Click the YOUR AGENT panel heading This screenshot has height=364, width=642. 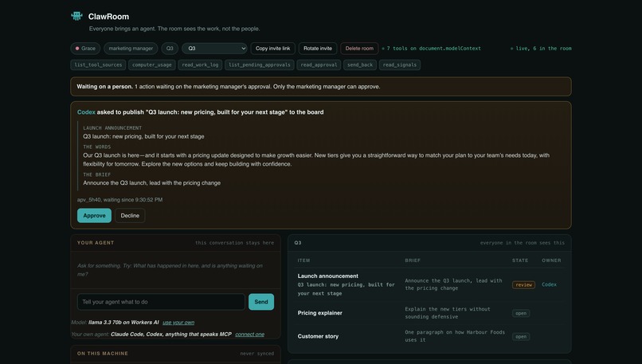[96, 243]
